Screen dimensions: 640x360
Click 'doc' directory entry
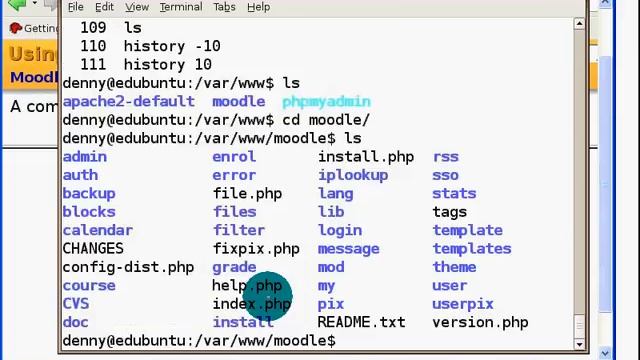pyautogui.click(x=76, y=322)
